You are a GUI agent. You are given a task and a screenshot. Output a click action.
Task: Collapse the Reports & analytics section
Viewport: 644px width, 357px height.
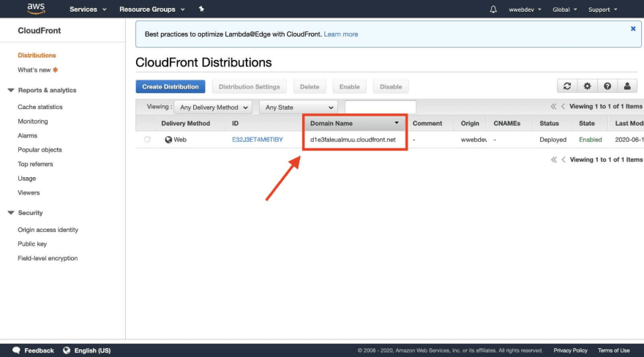11,90
